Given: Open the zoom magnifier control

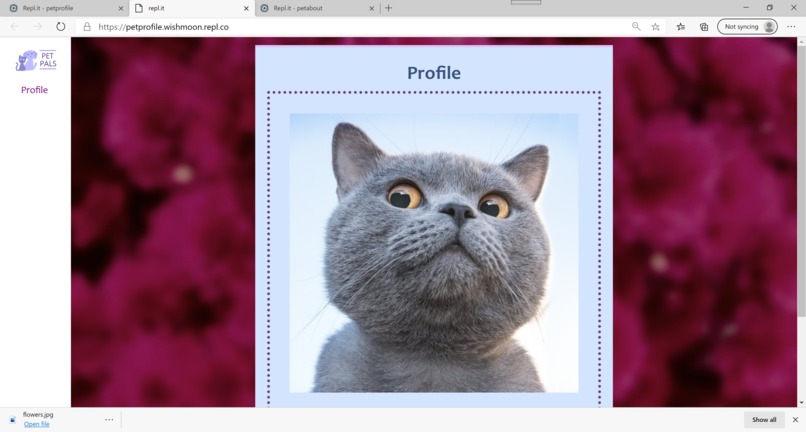Looking at the screenshot, I should pyautogui.click(x=636, y=27).
